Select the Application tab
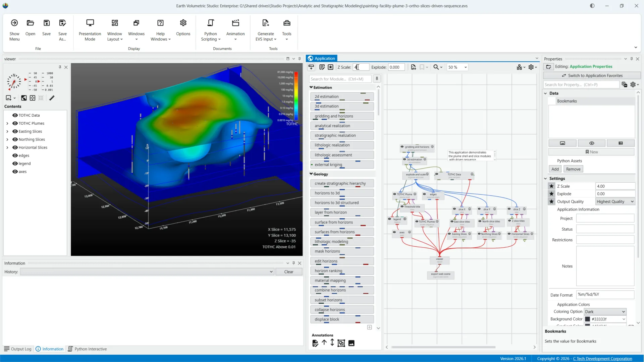The height and width of the screenshot is (362, 644). (x=322, y=58)
